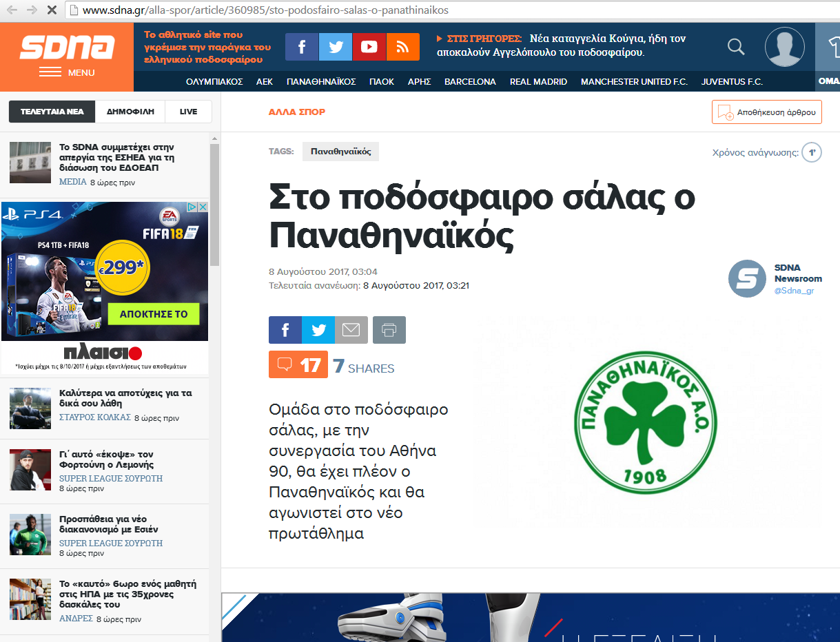The image size is (840, 642).
Task: Click the browser address bar
Action: (x=451, y=10)
